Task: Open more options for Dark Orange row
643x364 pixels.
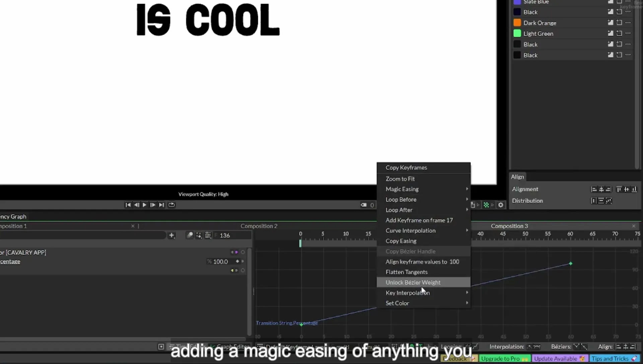Action: [628, 22]
